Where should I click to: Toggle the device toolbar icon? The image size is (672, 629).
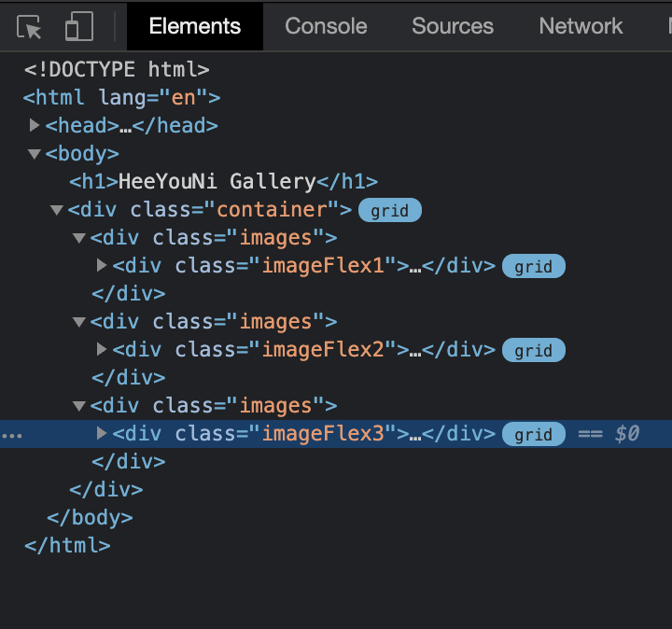coord(79,26)
